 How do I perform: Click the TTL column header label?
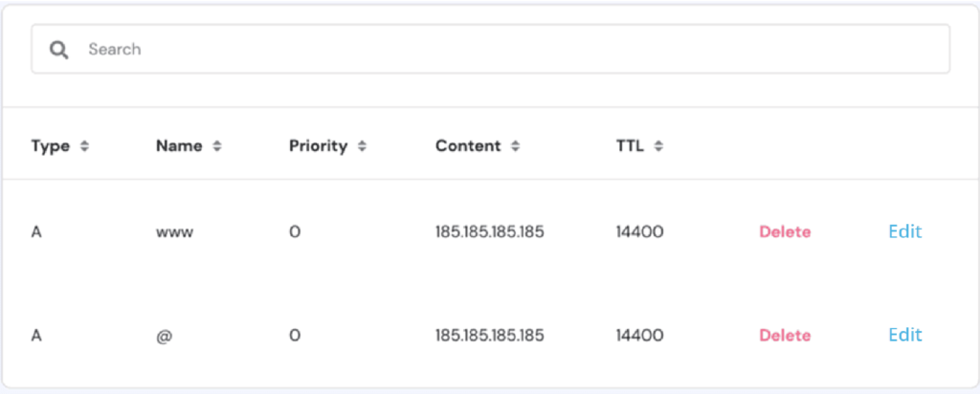click(x=630, y=146)
